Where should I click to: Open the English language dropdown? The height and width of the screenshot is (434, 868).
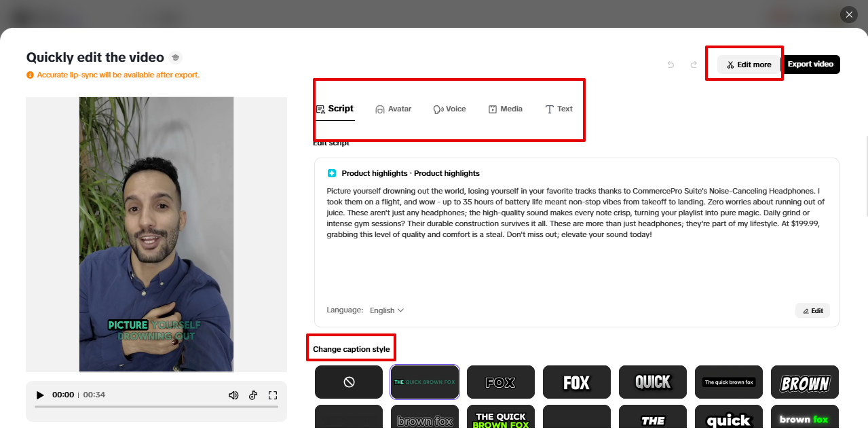pyautogui.click(x=385, y=310)
